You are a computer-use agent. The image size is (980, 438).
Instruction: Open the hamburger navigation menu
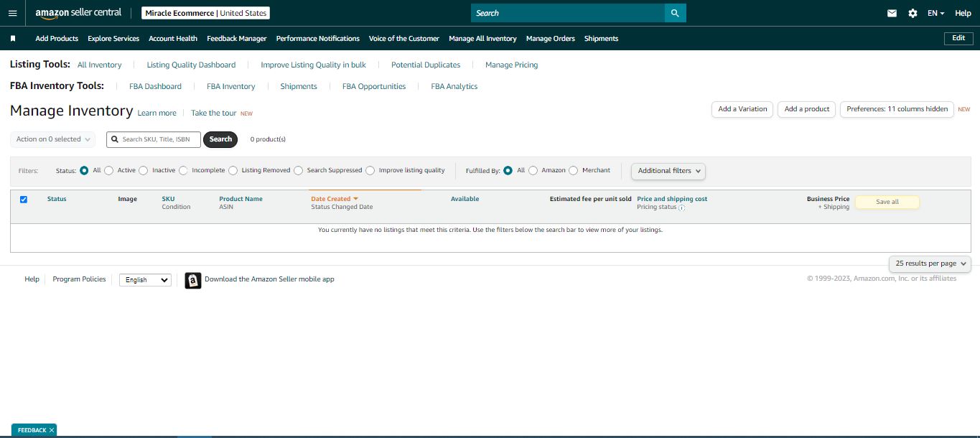(x=12, y=13)
